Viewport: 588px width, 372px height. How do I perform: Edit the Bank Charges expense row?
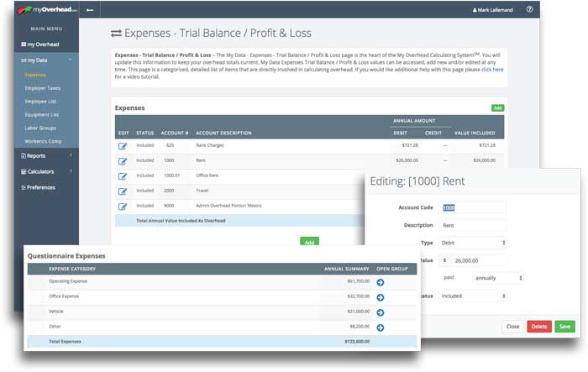click(x=123, y=146)
